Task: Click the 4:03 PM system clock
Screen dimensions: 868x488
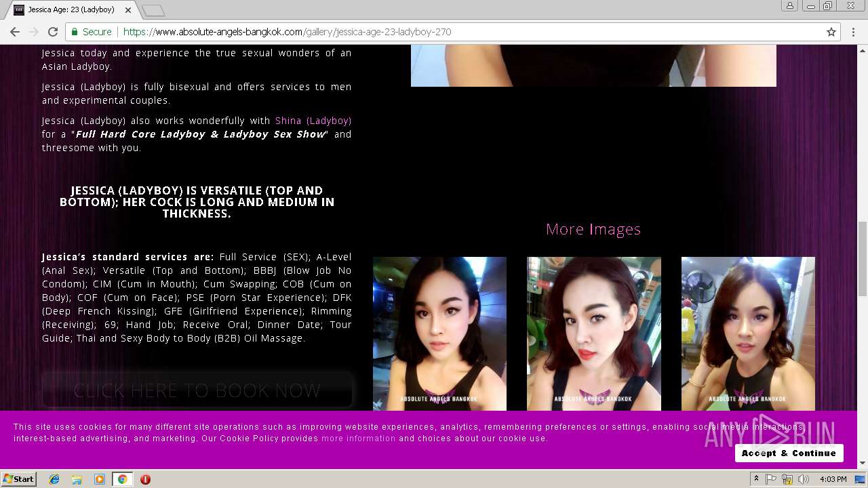Action: click(833, 479)
